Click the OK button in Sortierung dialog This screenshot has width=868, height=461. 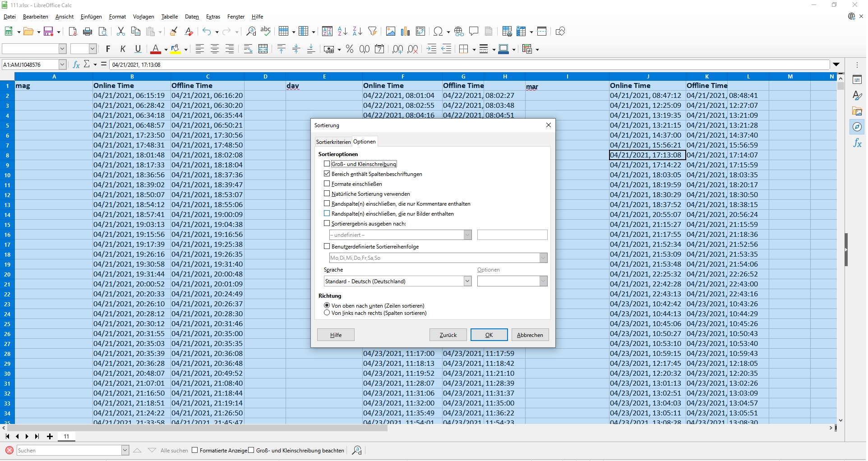(489, 335)
